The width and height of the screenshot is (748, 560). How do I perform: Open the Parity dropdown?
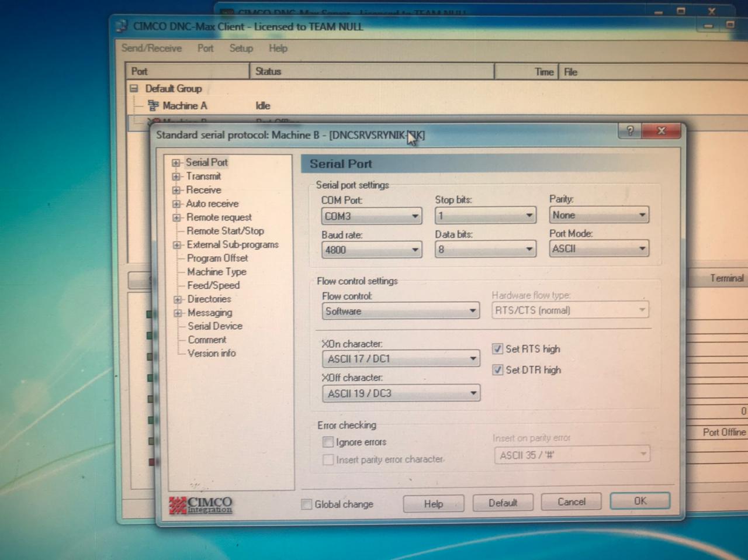tap(598, 215)
